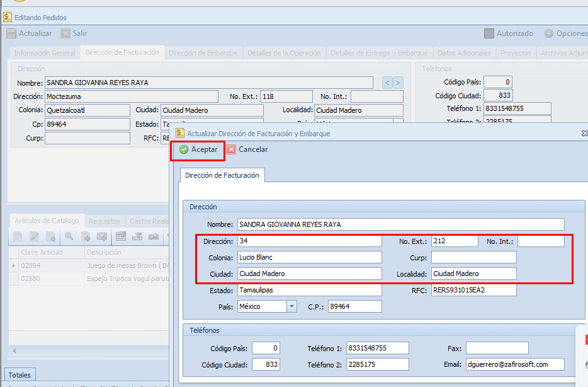Click the Aceptar button in dialog
The height and width of the screenshot is (387, 588).
tap(198, 150)
